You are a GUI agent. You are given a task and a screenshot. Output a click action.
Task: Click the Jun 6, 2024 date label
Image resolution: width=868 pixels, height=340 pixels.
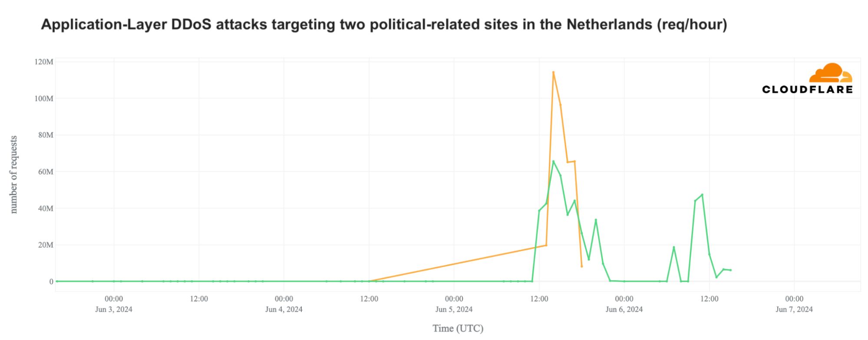(x=624, y=309)
